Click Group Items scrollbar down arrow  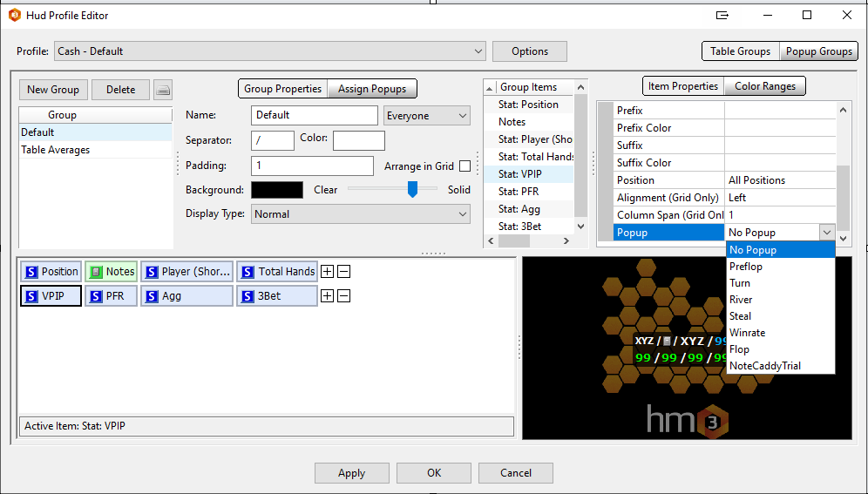point(580,227)
